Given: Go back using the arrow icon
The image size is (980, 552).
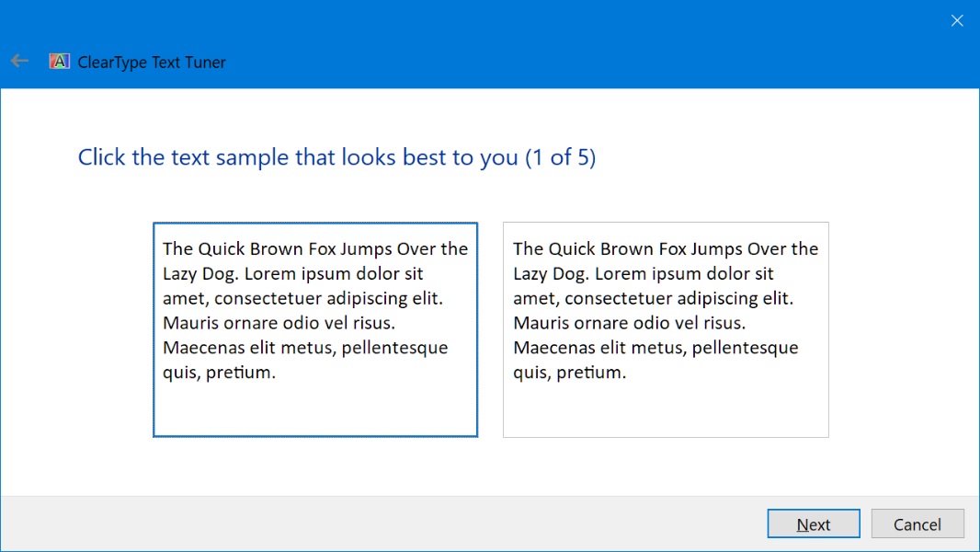Looking at the screenshot, I should [x=19, y=61].
